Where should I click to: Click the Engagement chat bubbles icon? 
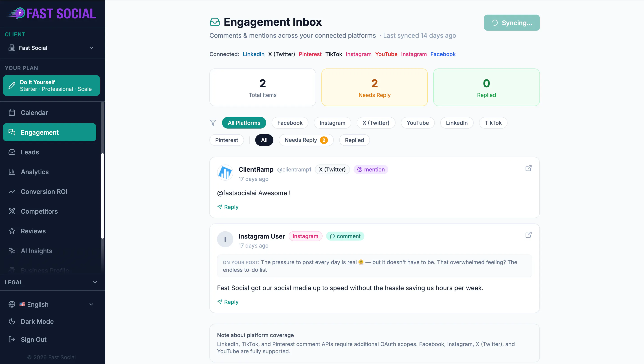point(12,132)
